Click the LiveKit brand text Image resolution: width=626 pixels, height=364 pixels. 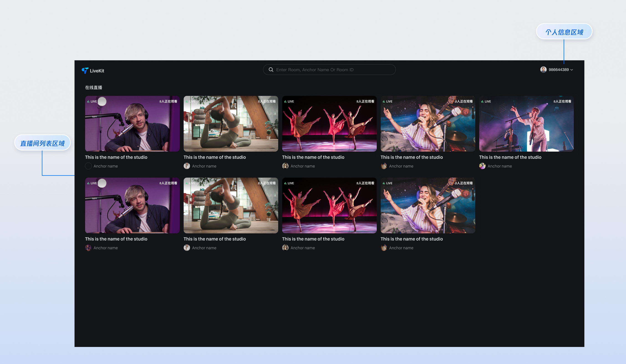(97, 71)
